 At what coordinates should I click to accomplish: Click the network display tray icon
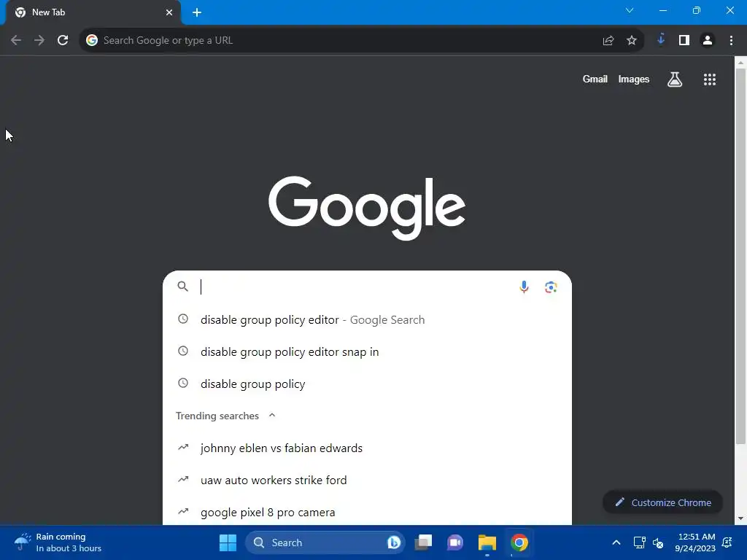(639, 542)
